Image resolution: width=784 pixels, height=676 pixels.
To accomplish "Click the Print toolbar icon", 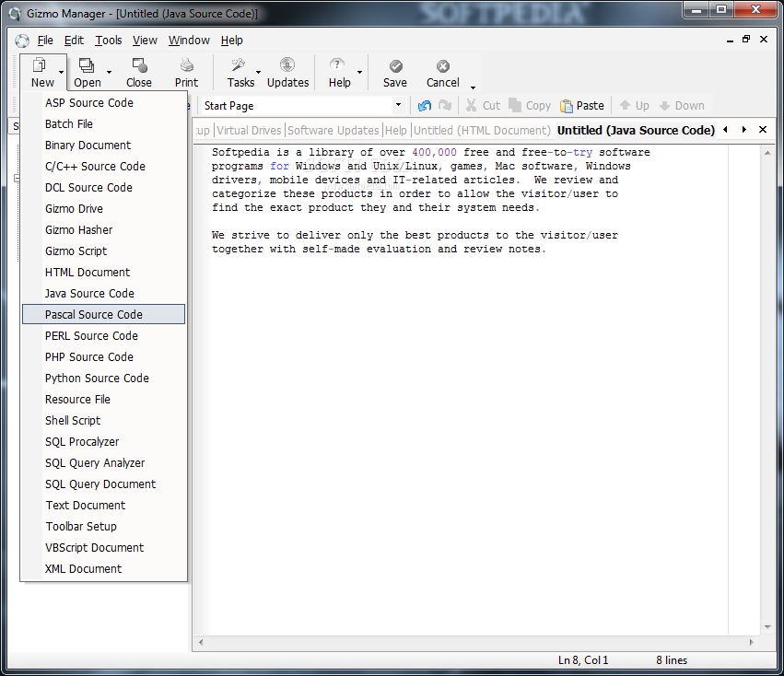I will coord(186,65).
